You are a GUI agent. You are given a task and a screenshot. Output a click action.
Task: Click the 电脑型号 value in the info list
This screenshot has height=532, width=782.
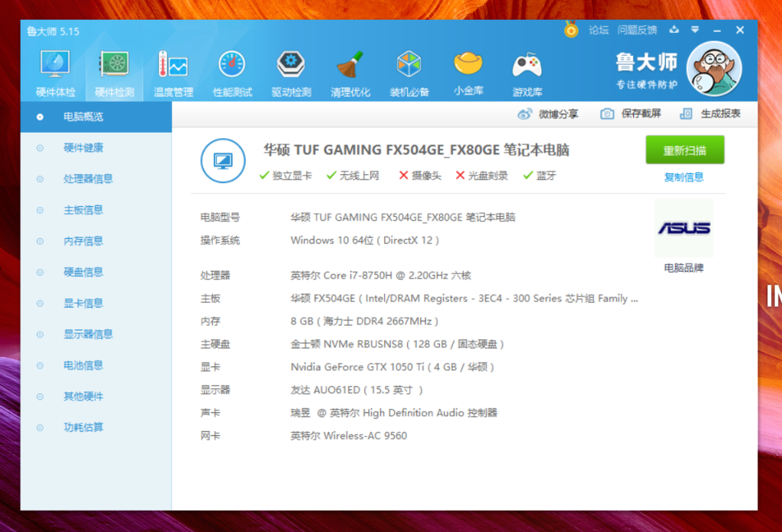click(x=403, y=218)
